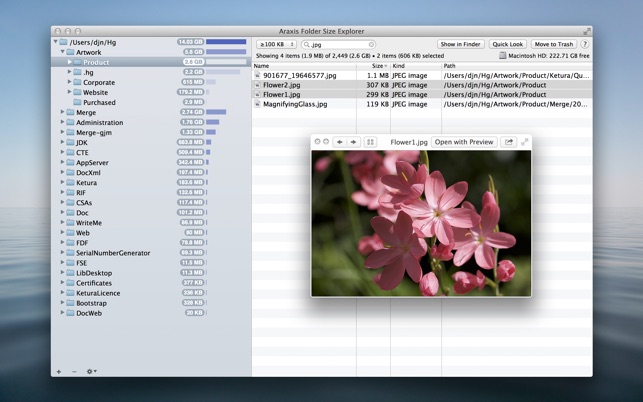Open the ≥100 KB size filter dropdown
This screenshot has width=643, height=402.
coord(276,45)
